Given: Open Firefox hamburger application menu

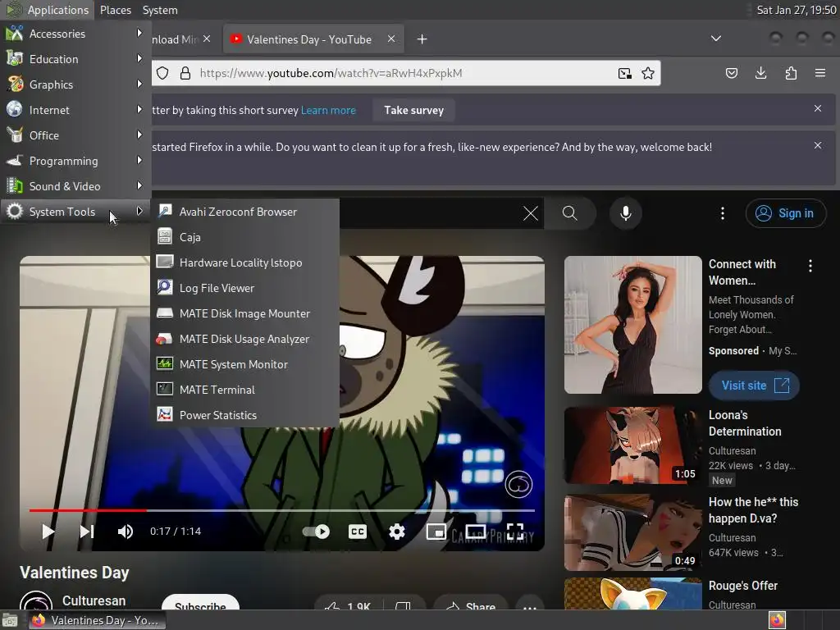Looking at the screenshot, I should pos(820,73).
